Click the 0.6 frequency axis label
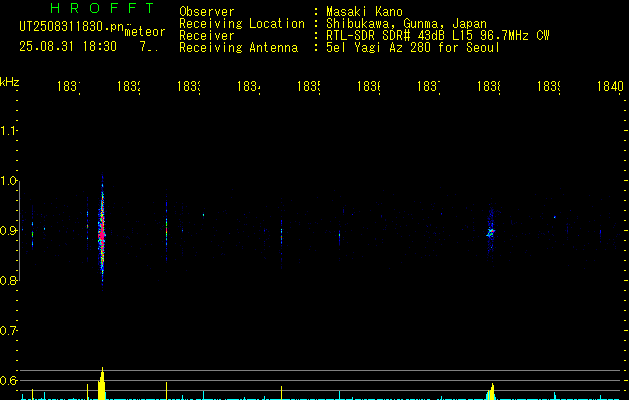This screenshot has height=400, width=629. point(8,380)
